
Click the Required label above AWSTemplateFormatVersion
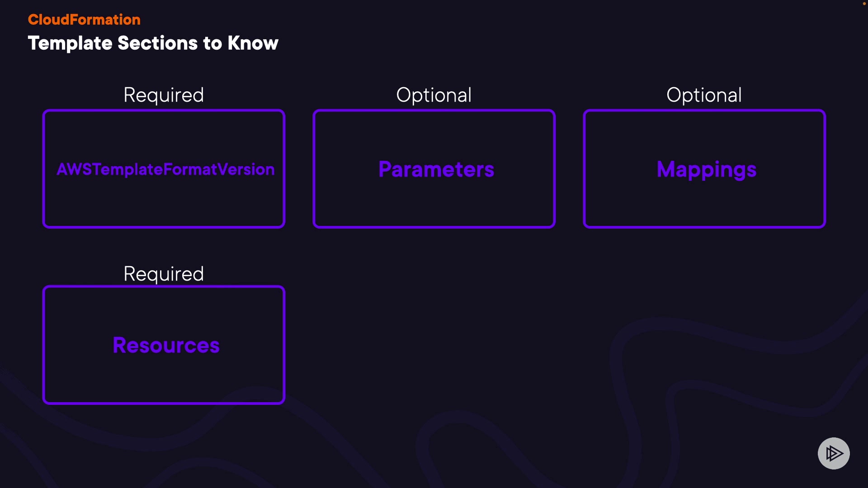click(164, 95)
